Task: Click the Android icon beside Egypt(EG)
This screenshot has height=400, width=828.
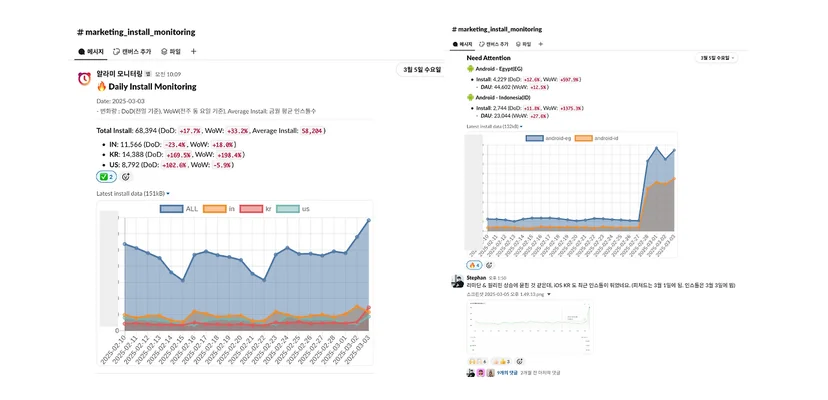Action: [470, 69]
